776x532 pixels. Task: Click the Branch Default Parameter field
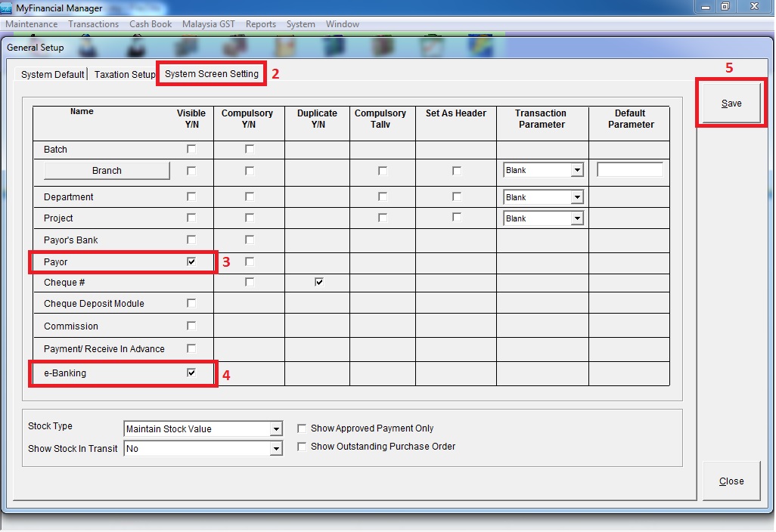(x=629, y=170)
